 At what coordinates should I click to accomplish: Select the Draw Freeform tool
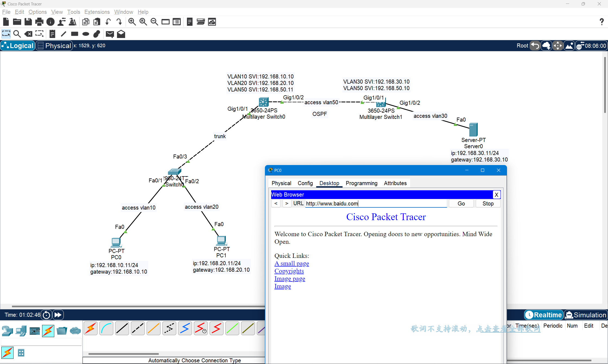pyautogui.click(x=97, y=34)
